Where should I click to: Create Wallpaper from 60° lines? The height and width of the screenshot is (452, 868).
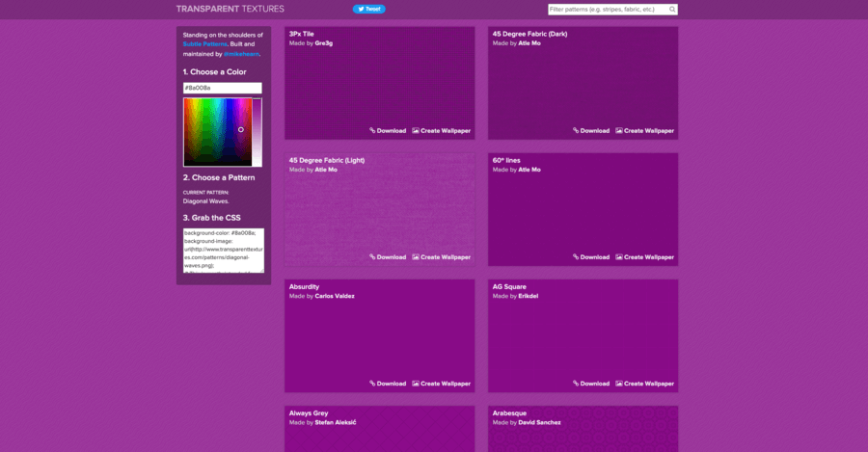coord(645,257)
